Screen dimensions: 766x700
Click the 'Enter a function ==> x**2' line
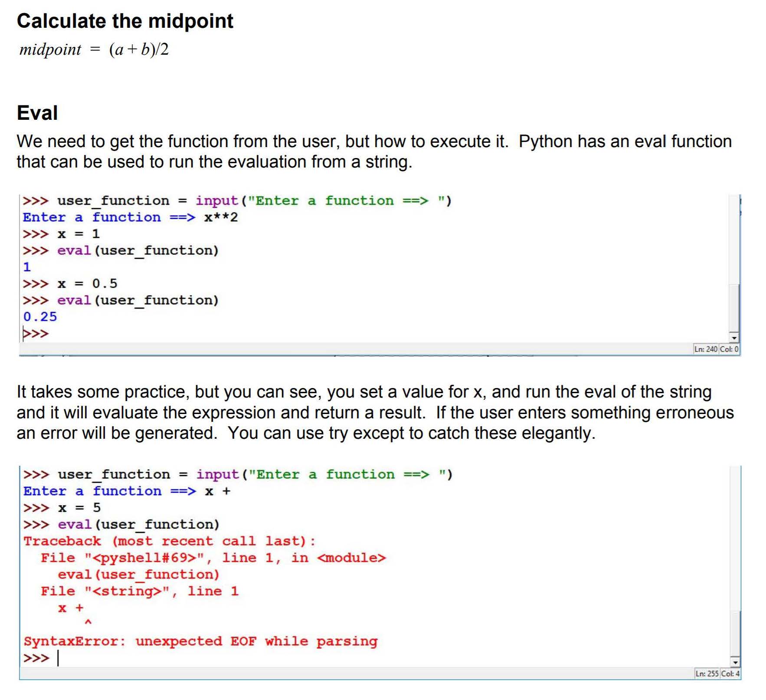(x=130, y=217)
